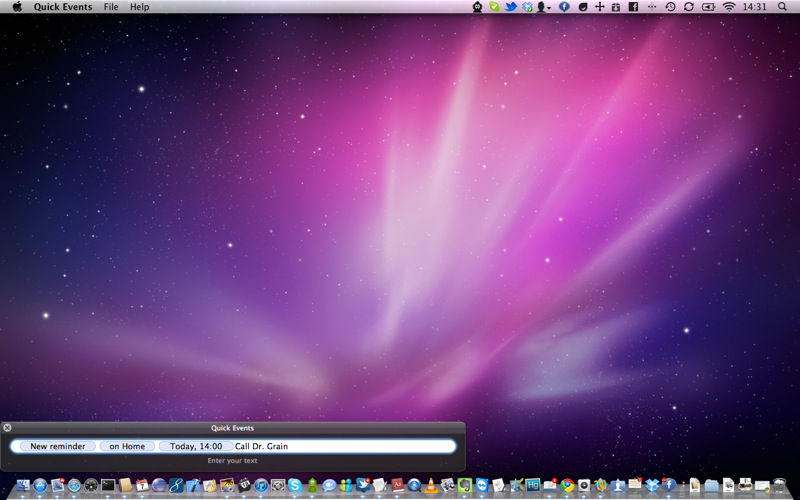Image resolution: width=800 pixels, height=500 pixels.
Task: Click the 'New reminder' token
Action: coord(58,446)
